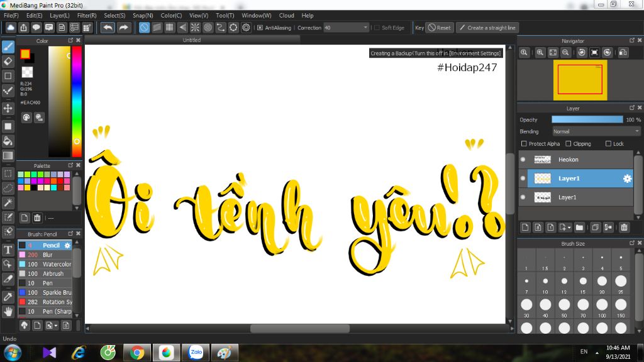Image resolution: width=644 pixels, height=362 pixels.
Task: Enable grid snap icon
Action: 170,28
